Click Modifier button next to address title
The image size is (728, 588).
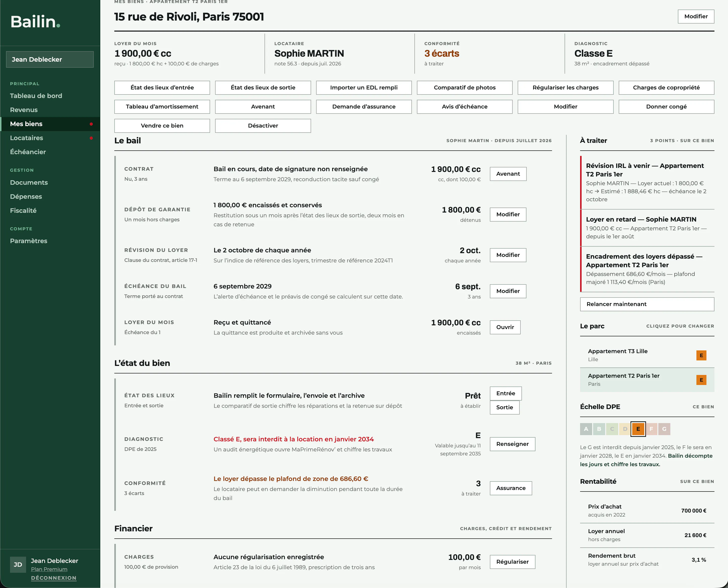click(696, 16)
